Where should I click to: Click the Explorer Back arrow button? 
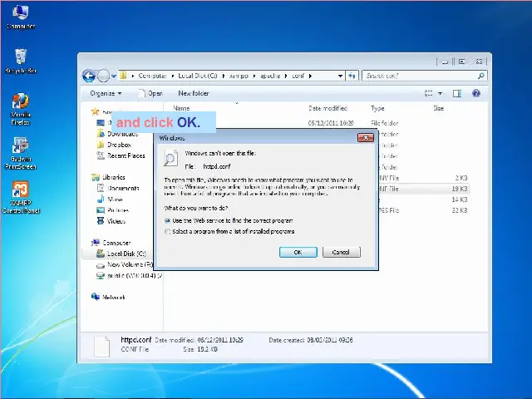coord(89,76)
